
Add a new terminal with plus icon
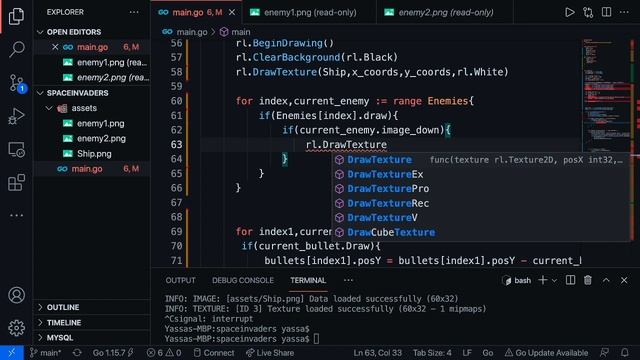pos(543,280)
